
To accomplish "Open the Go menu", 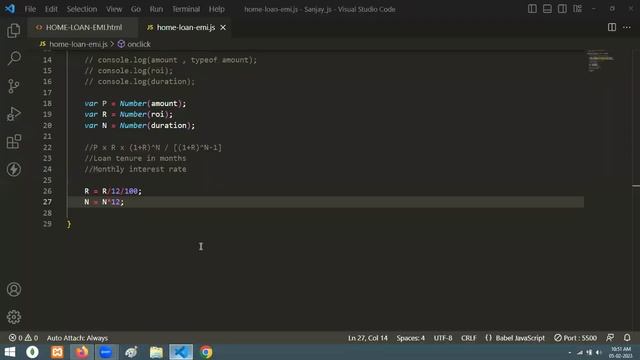I will point(136,9).
